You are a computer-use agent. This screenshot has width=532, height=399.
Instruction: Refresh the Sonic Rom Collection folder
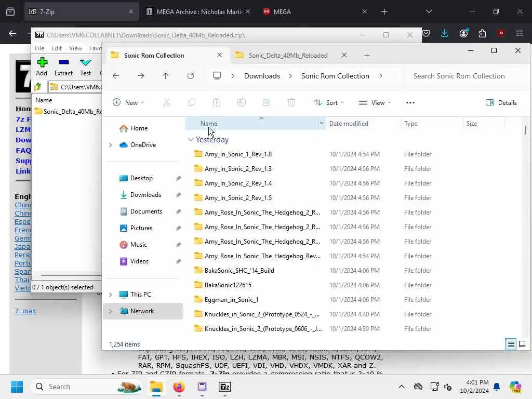tap(191, 76)
